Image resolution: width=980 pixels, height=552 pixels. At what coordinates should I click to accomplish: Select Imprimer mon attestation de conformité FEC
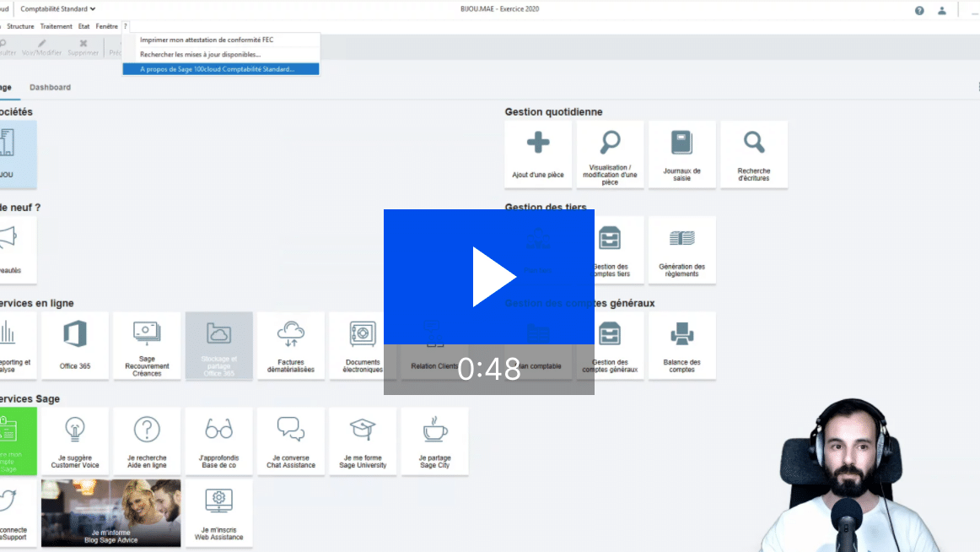pyautogui.click(x=221, y=40)
